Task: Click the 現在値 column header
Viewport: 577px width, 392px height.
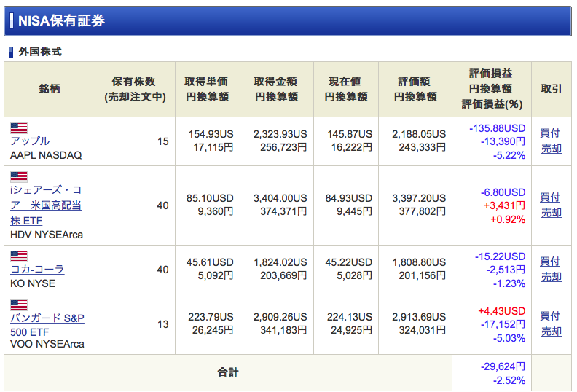Action: click(345, 81)
